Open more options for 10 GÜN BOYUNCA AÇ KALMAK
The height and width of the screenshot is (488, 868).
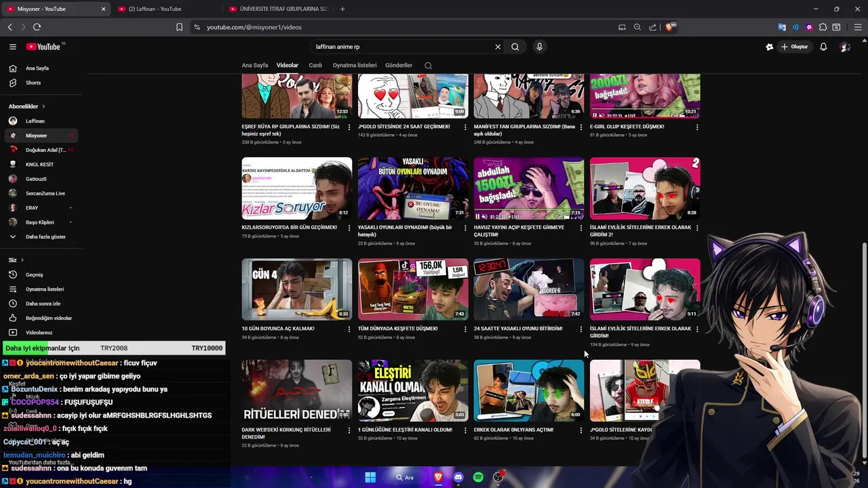click(x=349, y=329)
